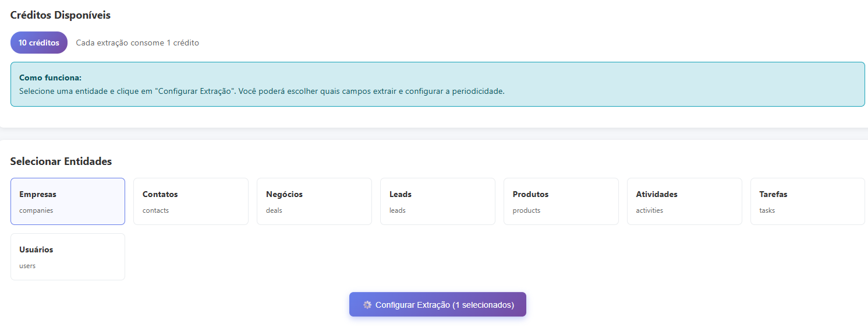Deselect the Empresas entity card
868x327 pixels.
coord(68,201)
